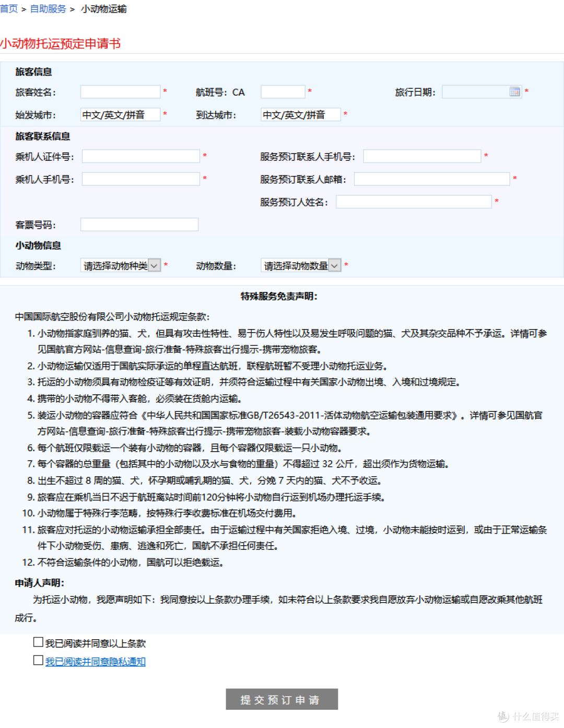This screenshot has width=564, height=728.
Task: Click the 小动物托运预定申请书 heading
Action: coord(61,43)
